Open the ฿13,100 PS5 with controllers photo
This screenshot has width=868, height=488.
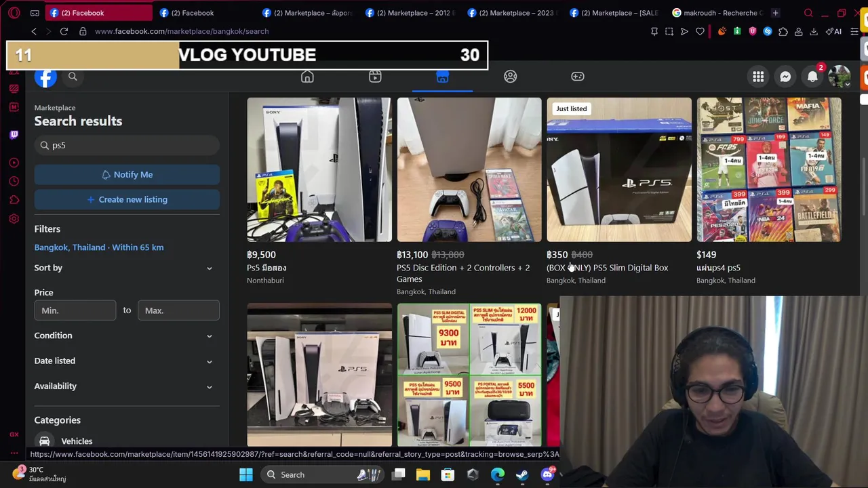469,169
